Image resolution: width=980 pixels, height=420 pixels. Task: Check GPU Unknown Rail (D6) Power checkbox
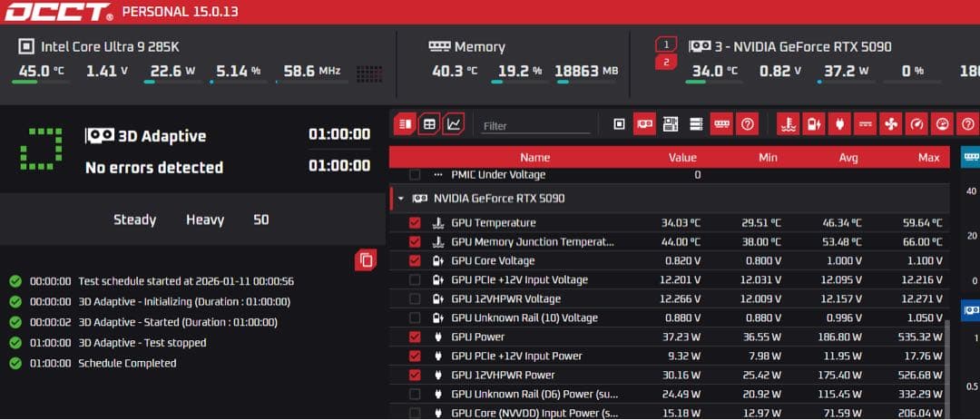[415, 395]
